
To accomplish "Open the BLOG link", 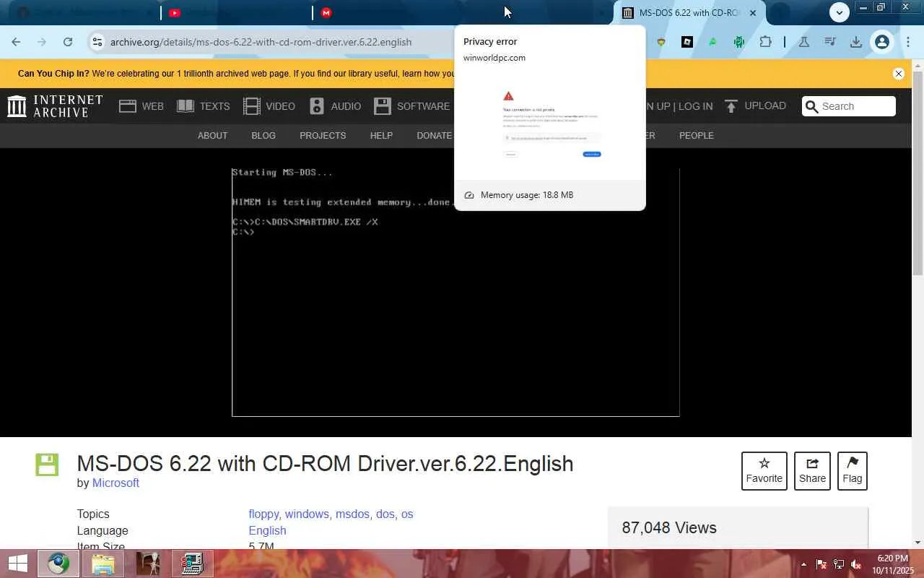I will click(263, 136).
